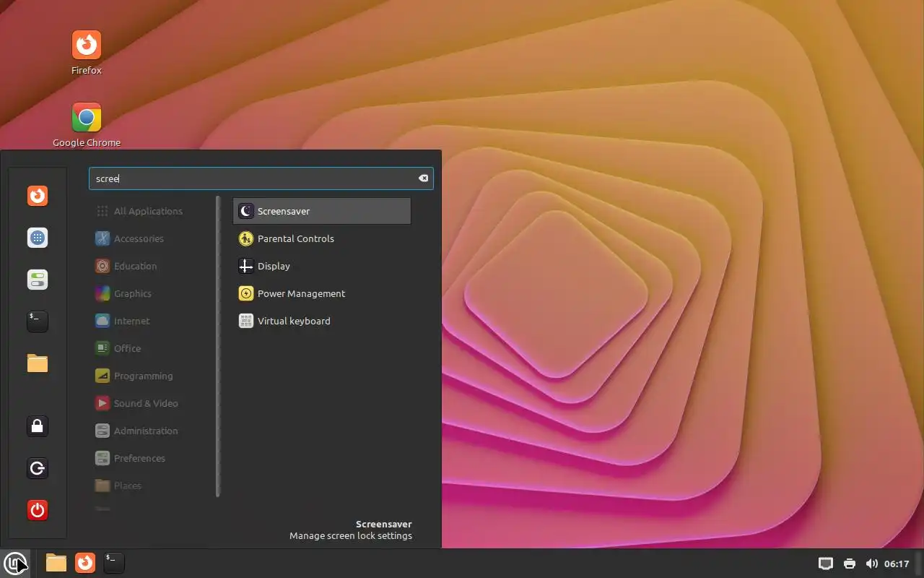Click the Linux Mint menu button on taskbar
The width and height of the screenshot is (924, 578).
[15, 563]
